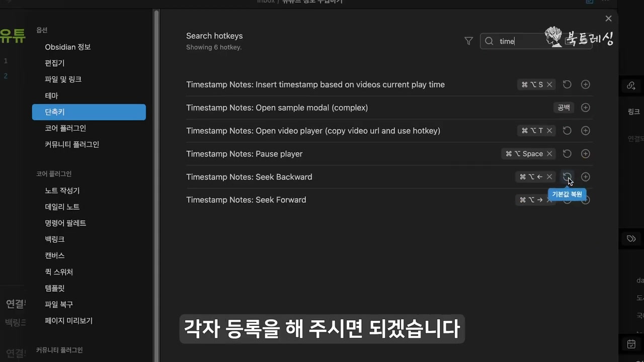Viewport: 644px width, 362px height.
Task: Click the Insert timestamp command text
Action: (315, 84)
